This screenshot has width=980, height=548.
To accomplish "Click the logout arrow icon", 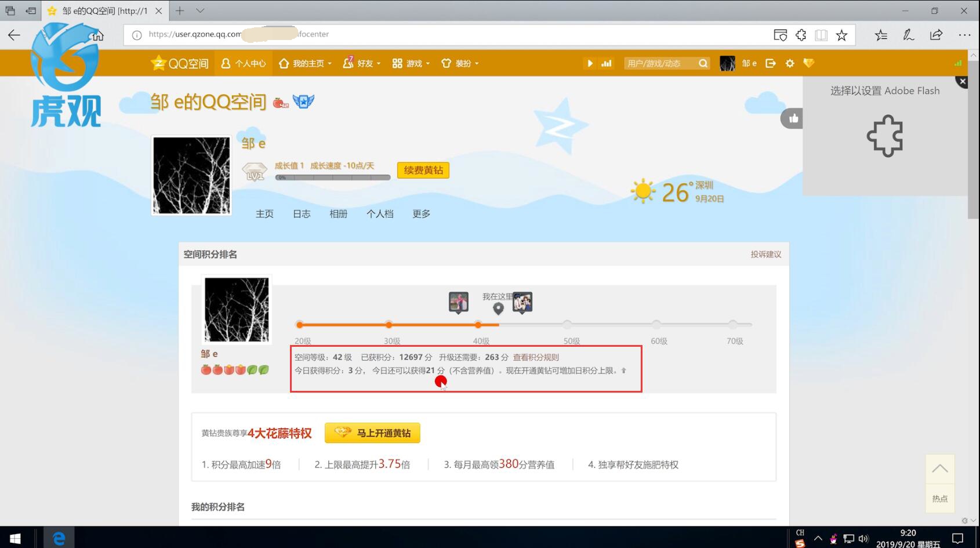I will (x=771, y=63).
